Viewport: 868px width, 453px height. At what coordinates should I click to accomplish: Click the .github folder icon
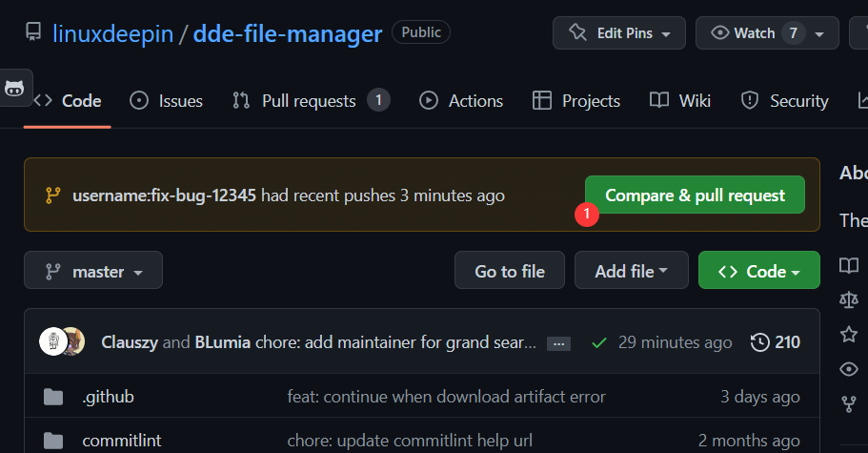tap(53, 397)
